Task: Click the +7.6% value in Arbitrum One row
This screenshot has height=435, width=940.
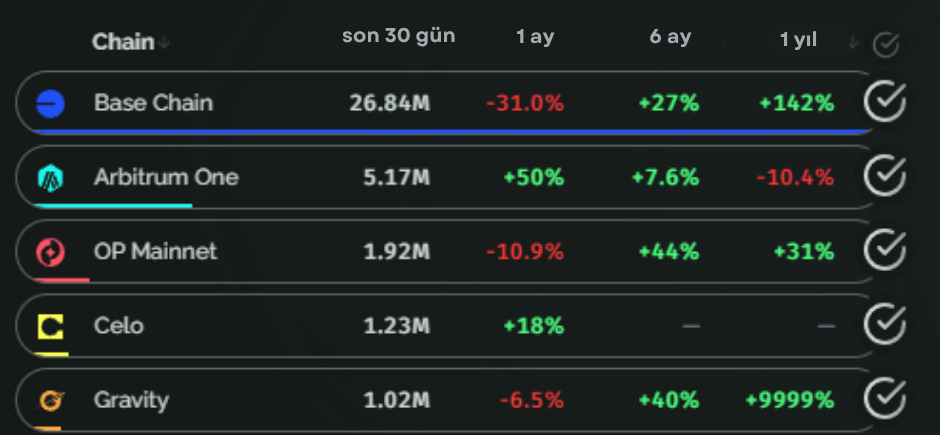Action: click(665, 177)
